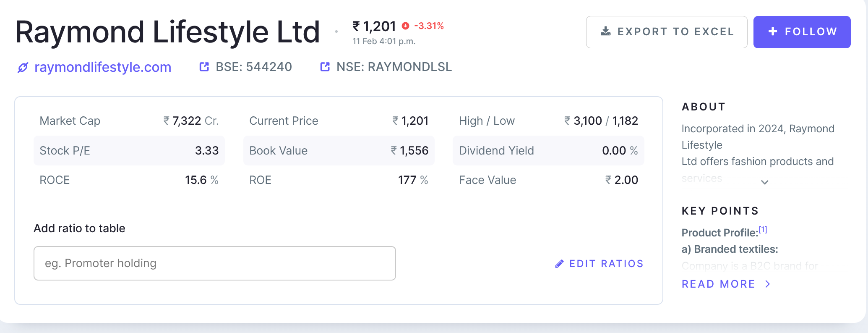
Task: Open the raymondlifestyle.com website link
Action: tap(103, 67)
